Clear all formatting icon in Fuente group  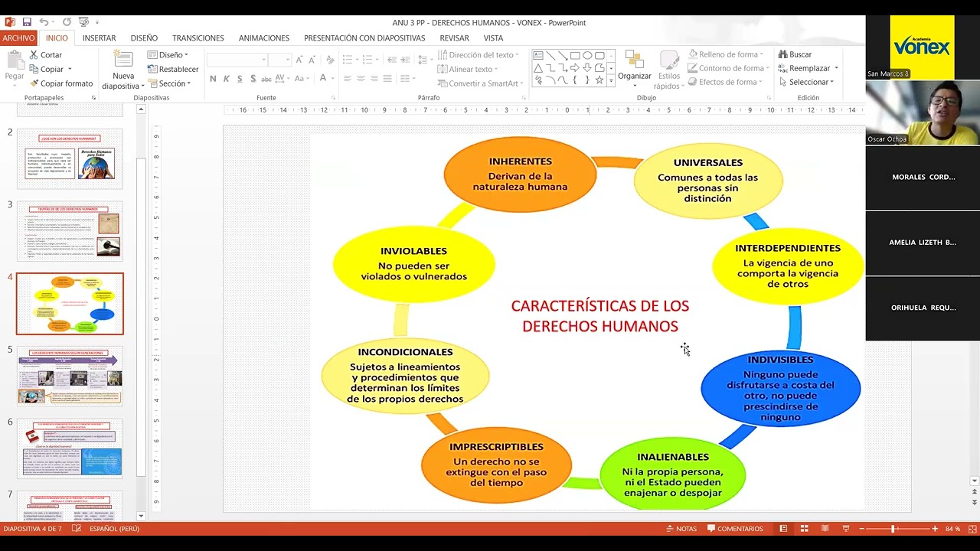[330, 59]
